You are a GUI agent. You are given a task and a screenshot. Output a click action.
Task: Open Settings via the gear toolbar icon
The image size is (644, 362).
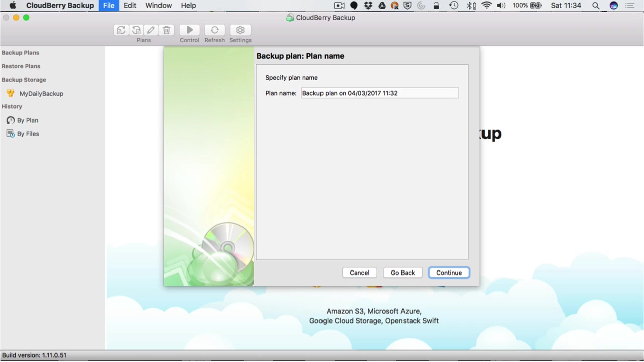[240, 30]
